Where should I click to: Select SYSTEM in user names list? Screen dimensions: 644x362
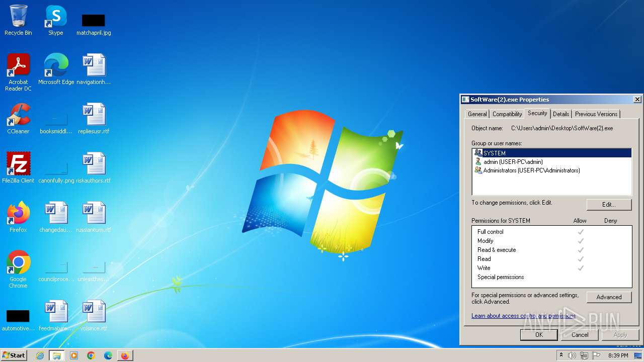click(551, 153)
